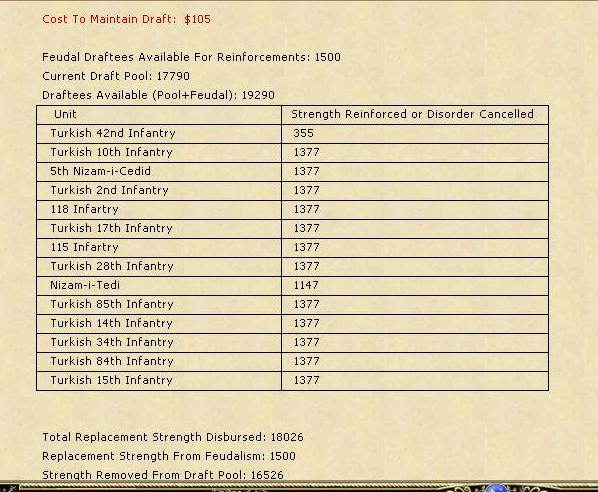Viewport: 598px width, 492px height.
Task: Select the "Turkish 2nd Infantry" unit name
Action: [109, 190]
